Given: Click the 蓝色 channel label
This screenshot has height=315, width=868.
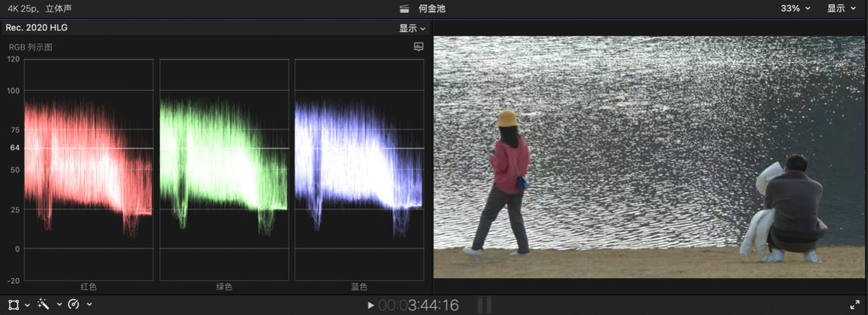Looking at the screenshot, I should (359, 287).
